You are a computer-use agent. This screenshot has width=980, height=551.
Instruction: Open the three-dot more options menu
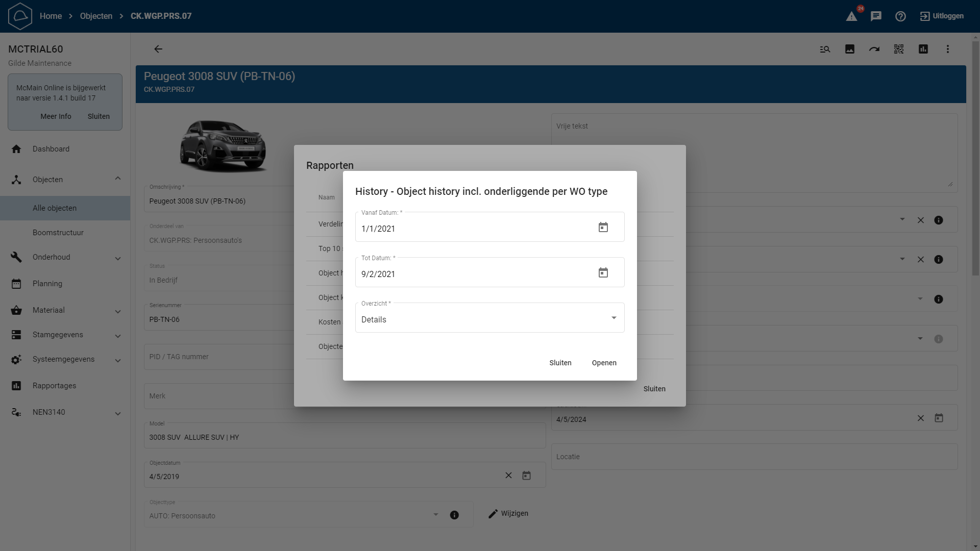pyautogui.click(x=948, y=49)
